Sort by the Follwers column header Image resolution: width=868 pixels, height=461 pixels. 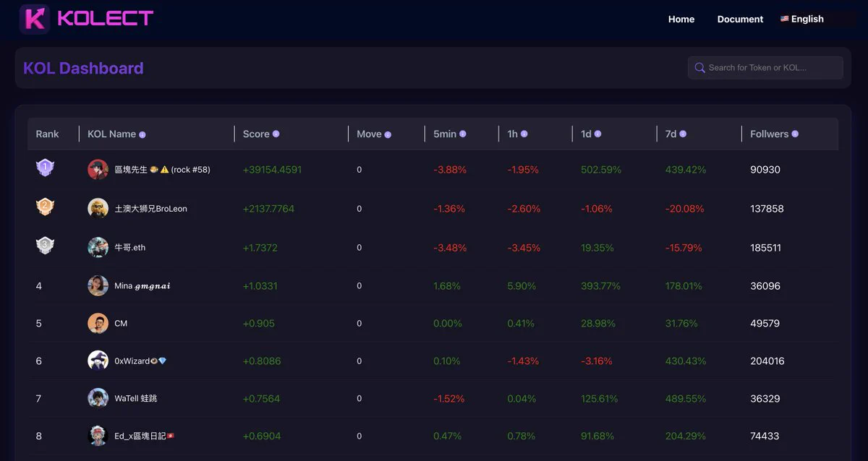pos(769,134)
